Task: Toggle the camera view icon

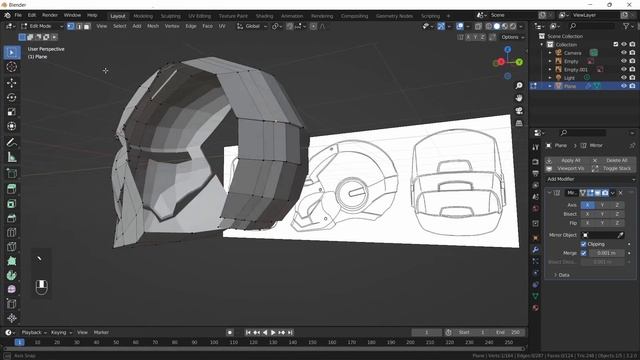Action: (519, 111)
